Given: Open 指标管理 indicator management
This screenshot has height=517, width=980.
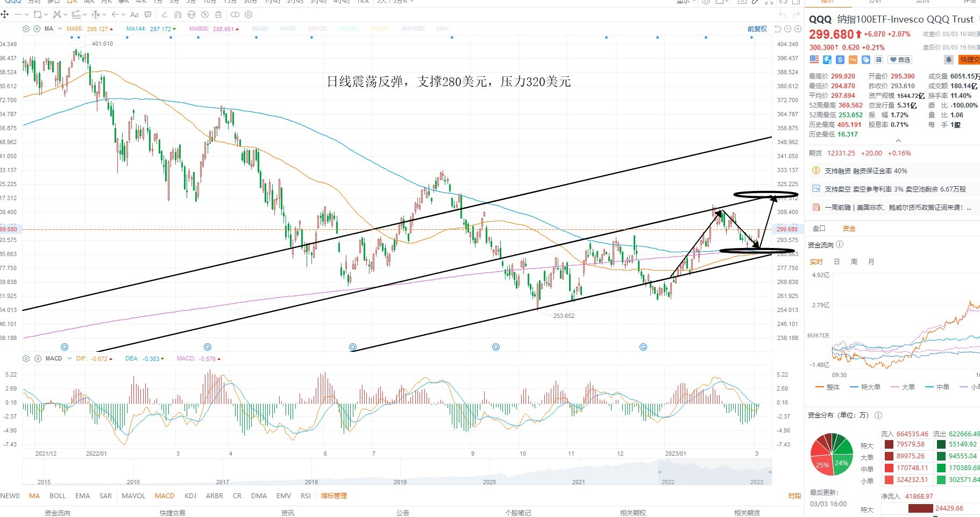Looking at the screenshot, I should coord(333,496).
